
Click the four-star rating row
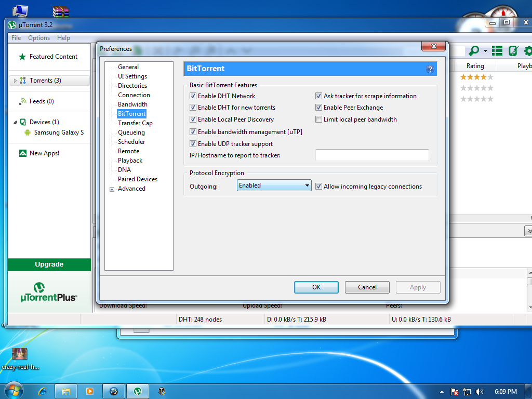pyautogui.click(x=476, y=77)
